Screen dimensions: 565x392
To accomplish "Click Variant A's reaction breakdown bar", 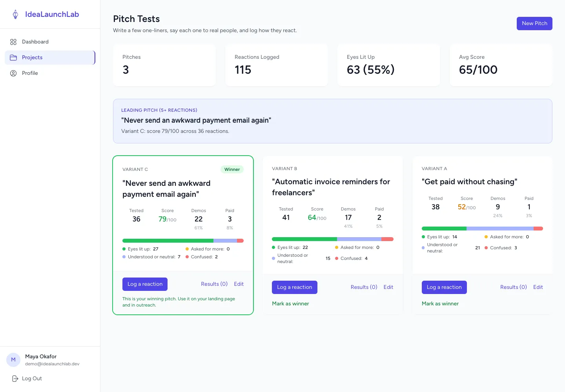I will (482, 229).
